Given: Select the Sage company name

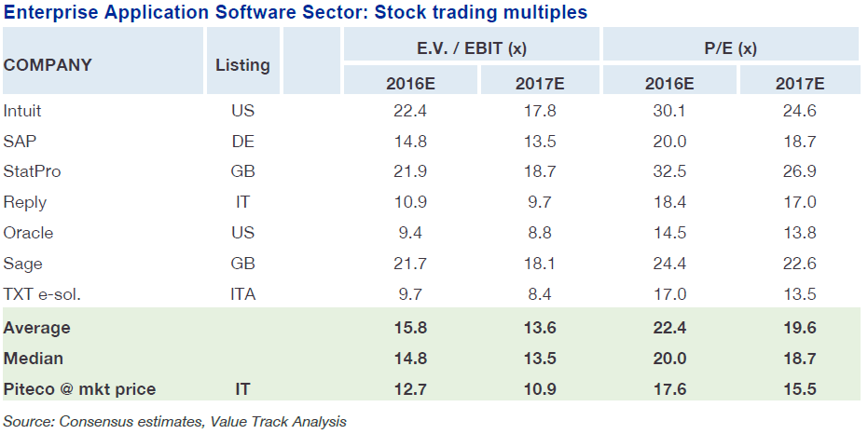Looking at the screenshot, I should (23, 264).
